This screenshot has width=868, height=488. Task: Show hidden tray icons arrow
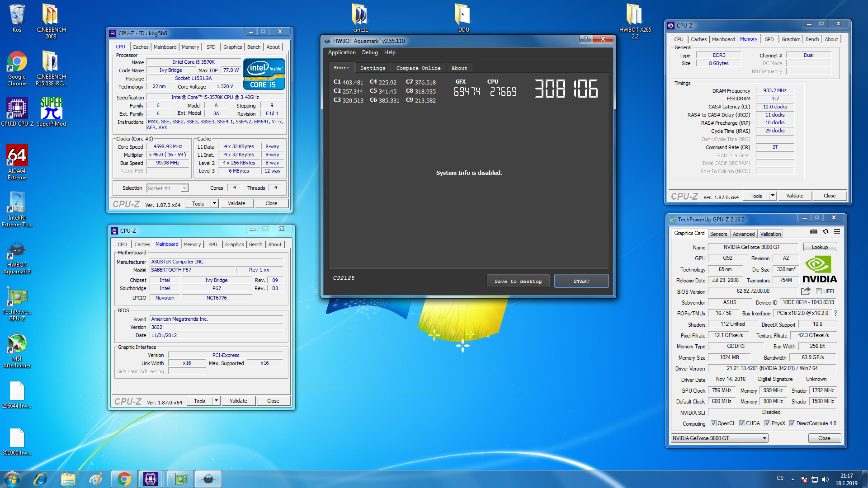[x=793, y=479]
